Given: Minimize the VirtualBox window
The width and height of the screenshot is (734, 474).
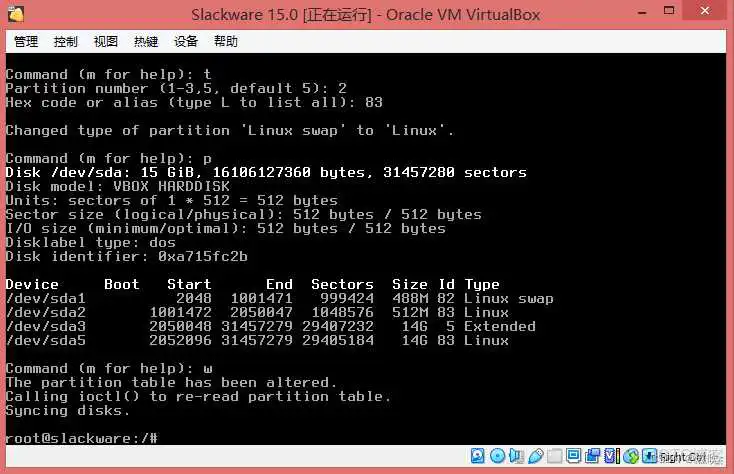Looking at the screenshot, I should coord(642,12).
